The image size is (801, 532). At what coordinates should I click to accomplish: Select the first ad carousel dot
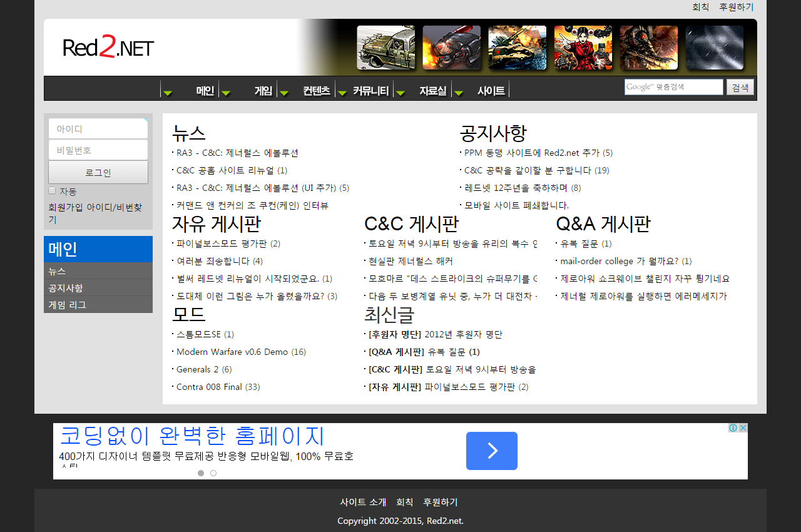click(201, 473)
